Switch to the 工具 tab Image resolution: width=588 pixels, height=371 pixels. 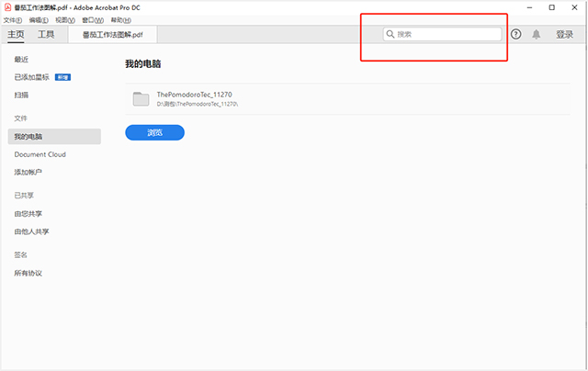46,35
